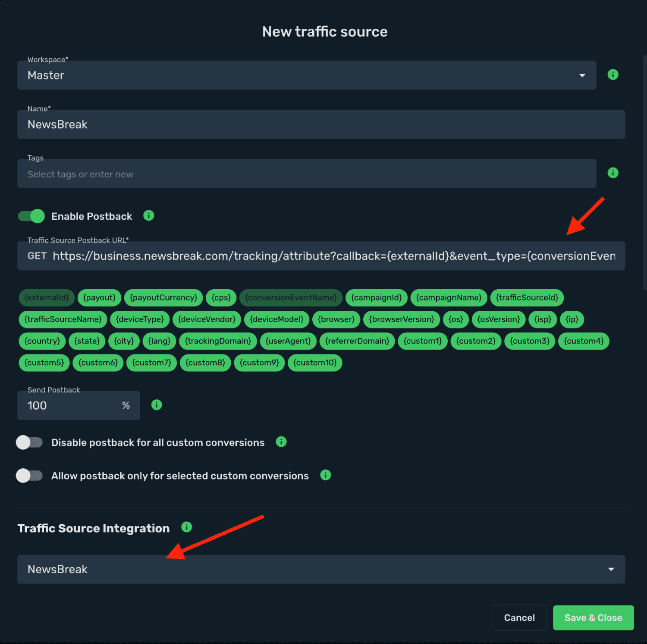Image resolution: width=647 pixels, height=644 pixels.
Task: Insert the {country} token
Action: (42, 341)
